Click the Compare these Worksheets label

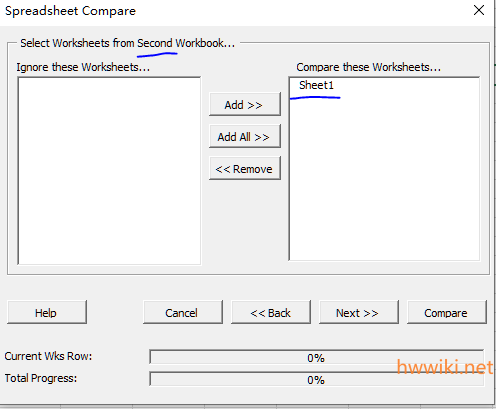pos(368,67)
